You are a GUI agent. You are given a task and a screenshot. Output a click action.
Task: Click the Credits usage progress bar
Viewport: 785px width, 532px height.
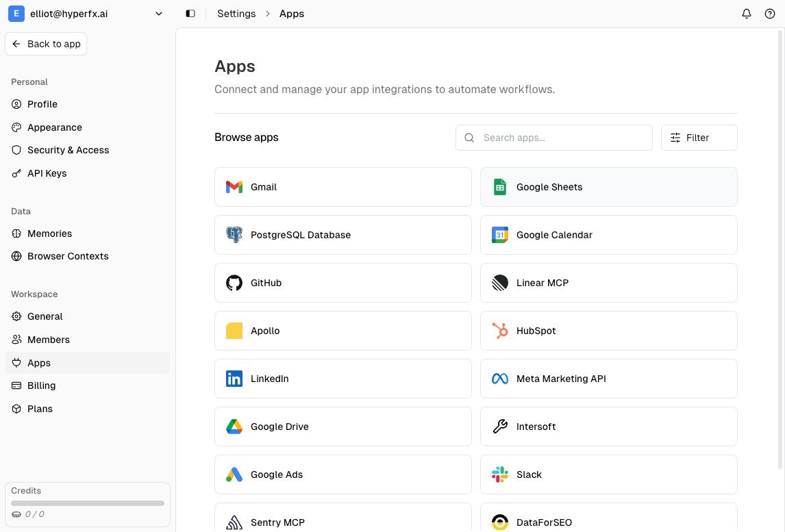tap(88, 503)
